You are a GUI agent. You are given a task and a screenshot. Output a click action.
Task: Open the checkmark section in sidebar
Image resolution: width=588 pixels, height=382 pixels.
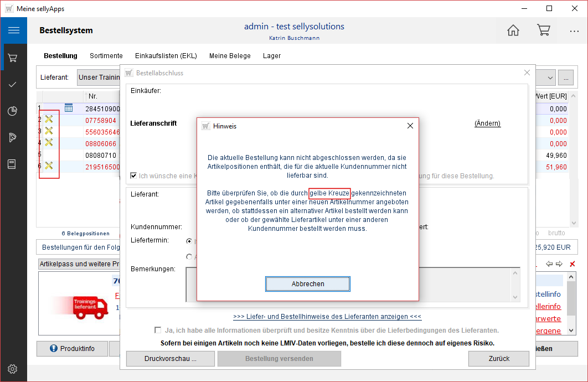(x=13, y=84)
